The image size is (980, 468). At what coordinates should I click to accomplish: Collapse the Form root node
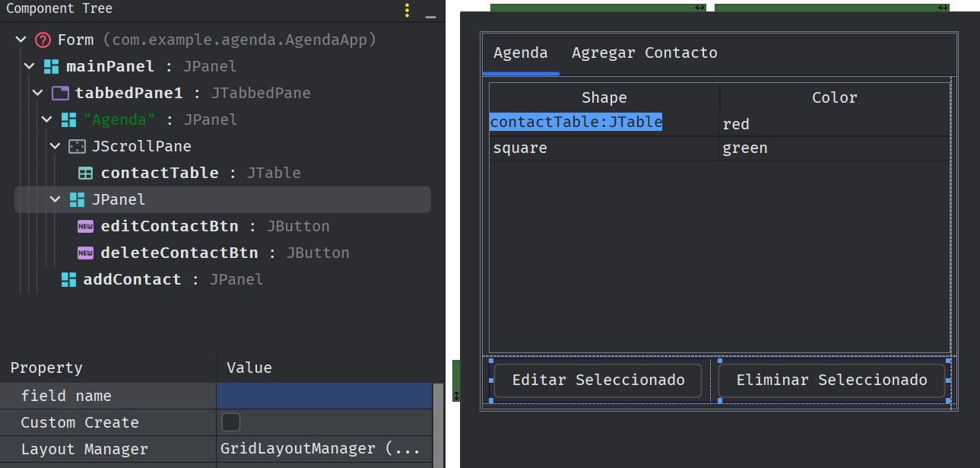tap(21, 40)
